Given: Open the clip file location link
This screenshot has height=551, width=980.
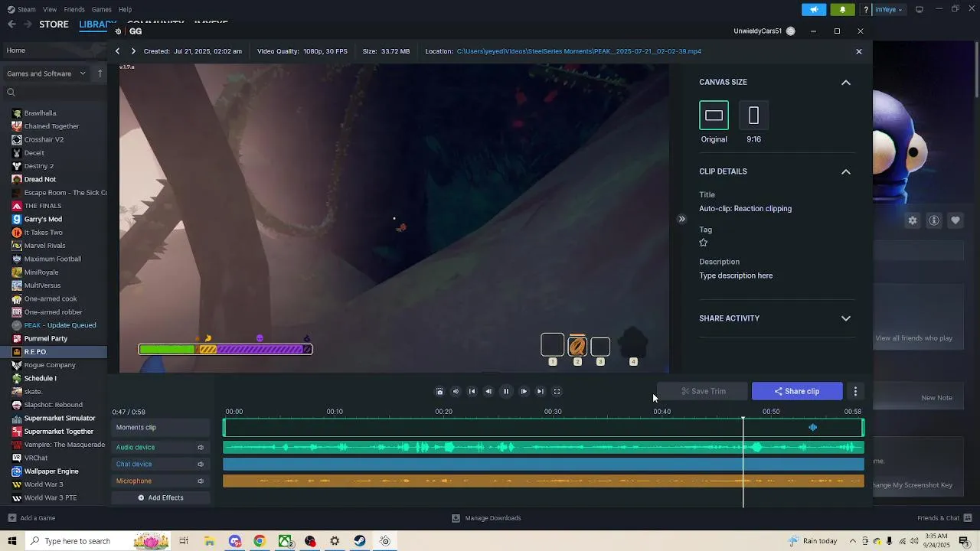Looking at the screenshot, I should 579,51.
